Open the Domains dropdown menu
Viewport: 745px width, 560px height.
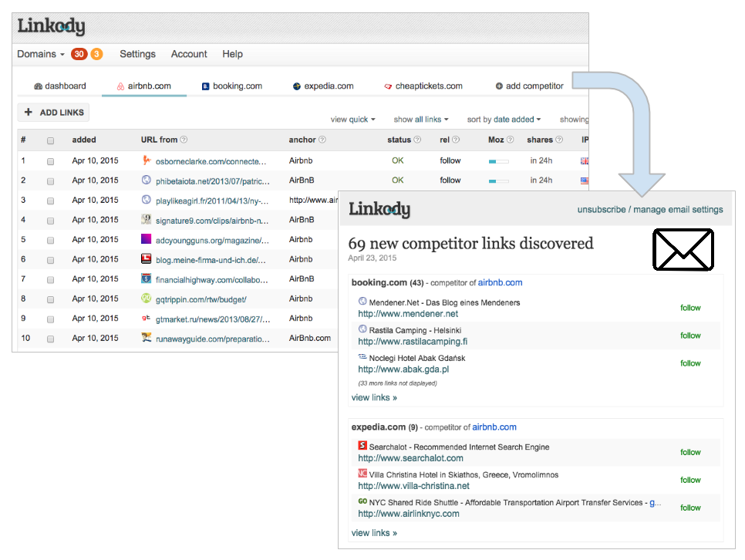pos(41,54)
